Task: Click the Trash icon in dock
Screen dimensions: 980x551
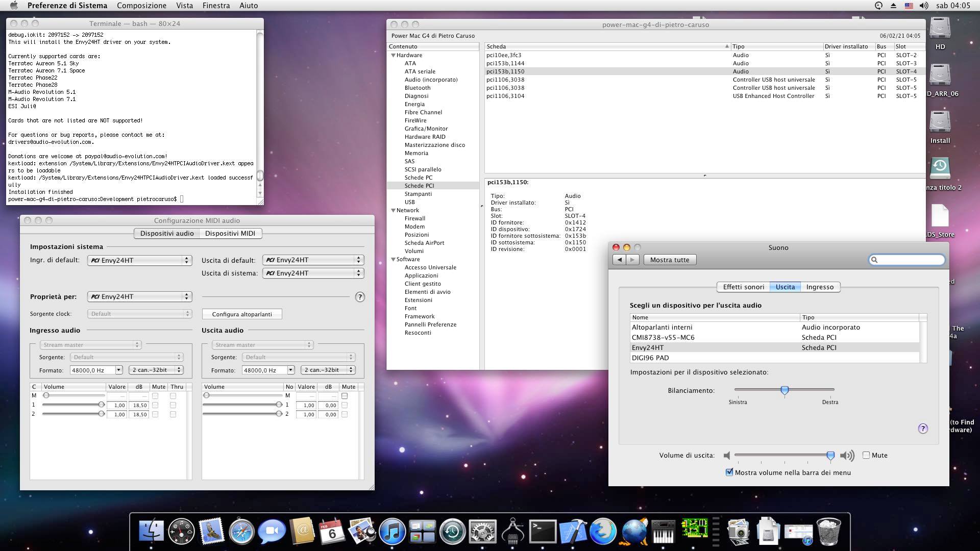Action: 828,532
